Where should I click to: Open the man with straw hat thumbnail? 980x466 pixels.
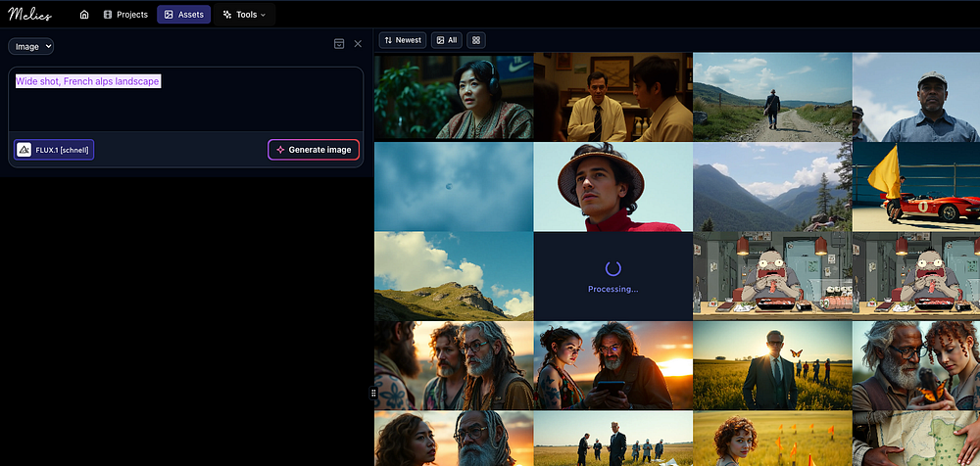[613, 186]
